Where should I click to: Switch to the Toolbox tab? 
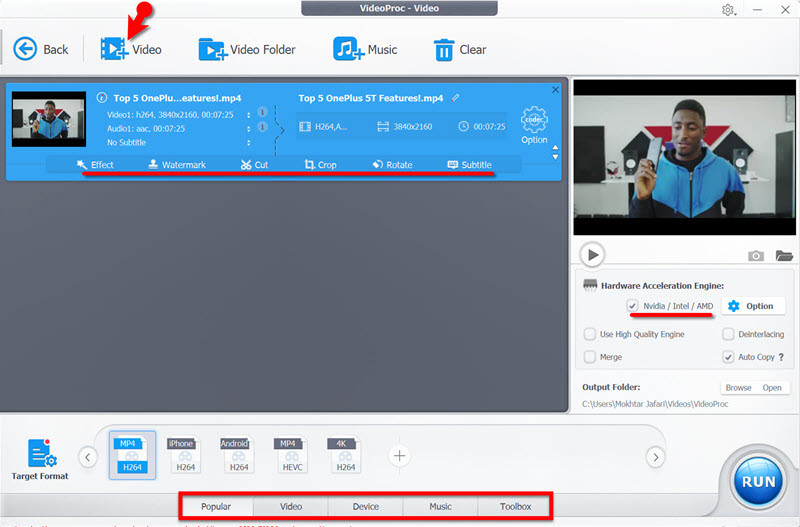coord(515,507)
